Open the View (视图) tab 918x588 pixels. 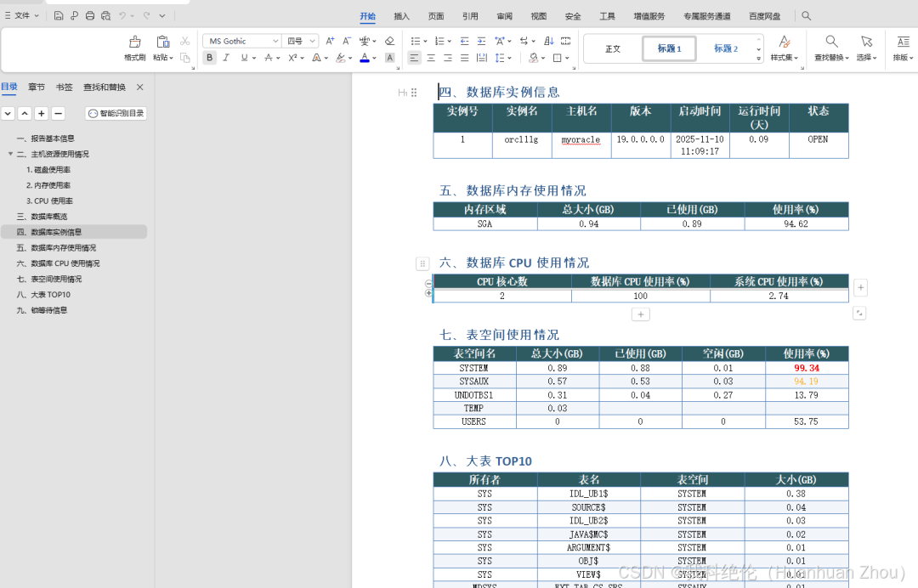(x=539, y=16)
